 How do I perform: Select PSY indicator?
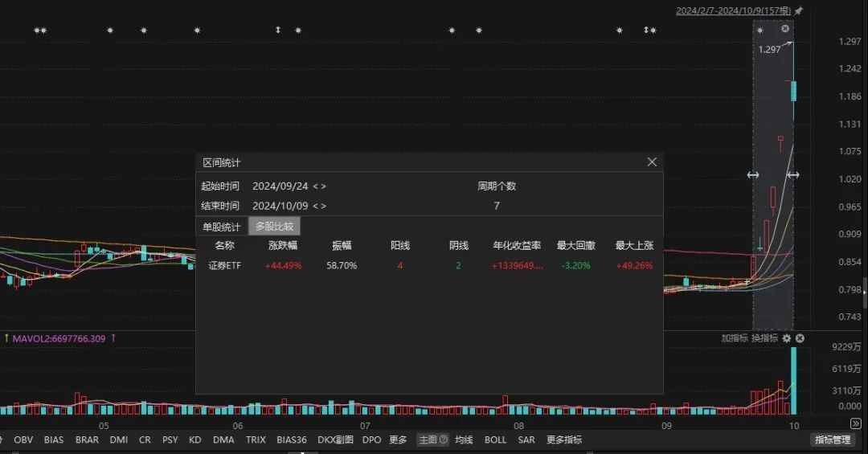[x=170, y=440]
